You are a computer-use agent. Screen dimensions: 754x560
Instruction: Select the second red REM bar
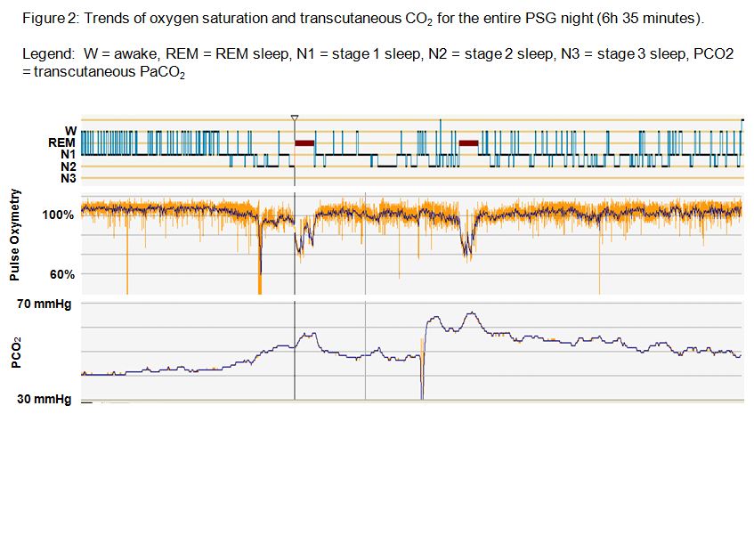[x=468, y=142]
